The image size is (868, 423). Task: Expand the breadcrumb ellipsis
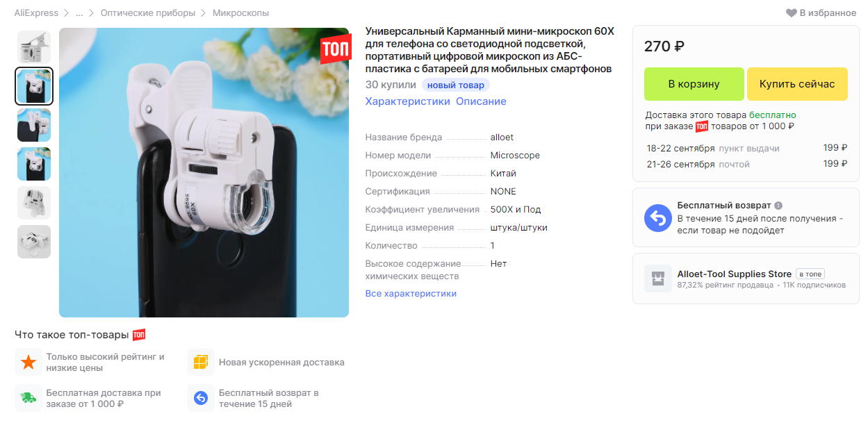(79, 13)
